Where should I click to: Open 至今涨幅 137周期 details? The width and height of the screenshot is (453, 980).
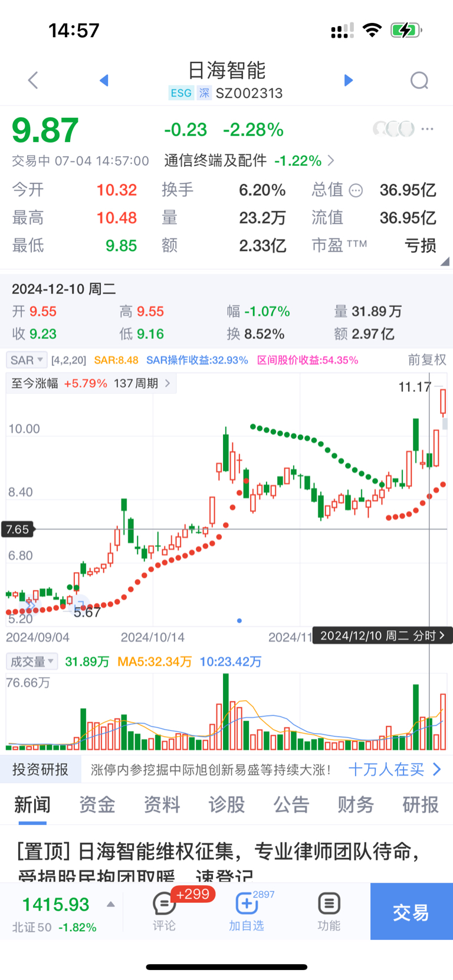(x=91, y=384)
